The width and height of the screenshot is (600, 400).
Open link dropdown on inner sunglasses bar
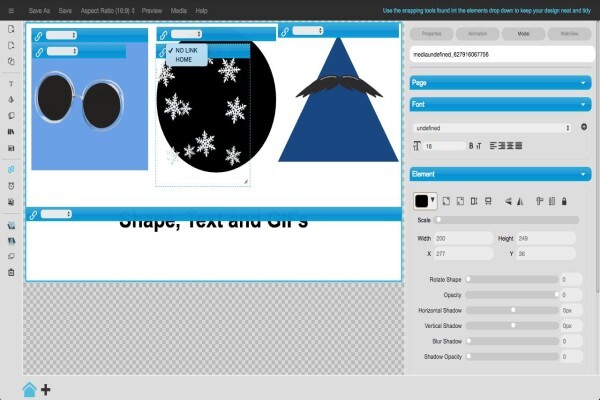[x=62, y=51]
